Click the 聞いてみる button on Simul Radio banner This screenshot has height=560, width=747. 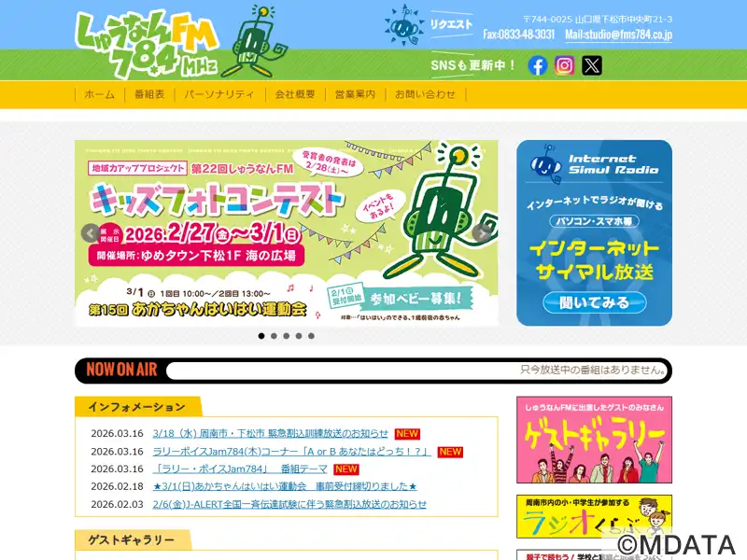(x=594, y=302)
